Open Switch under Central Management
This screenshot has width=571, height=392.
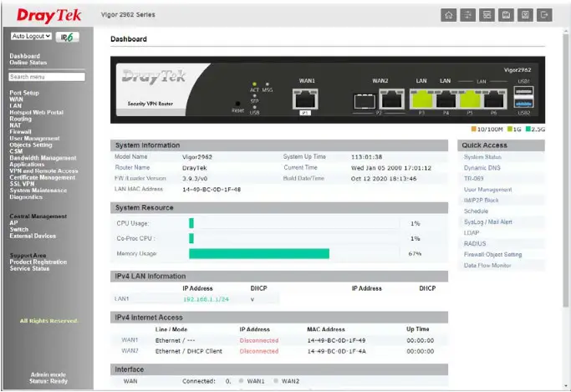(19, 229)
